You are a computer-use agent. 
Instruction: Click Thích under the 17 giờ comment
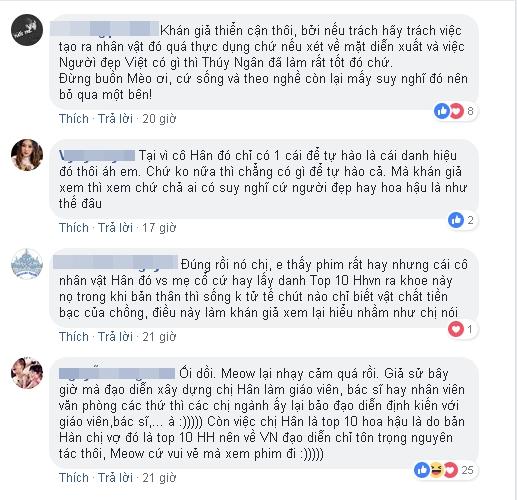[74, 228]
